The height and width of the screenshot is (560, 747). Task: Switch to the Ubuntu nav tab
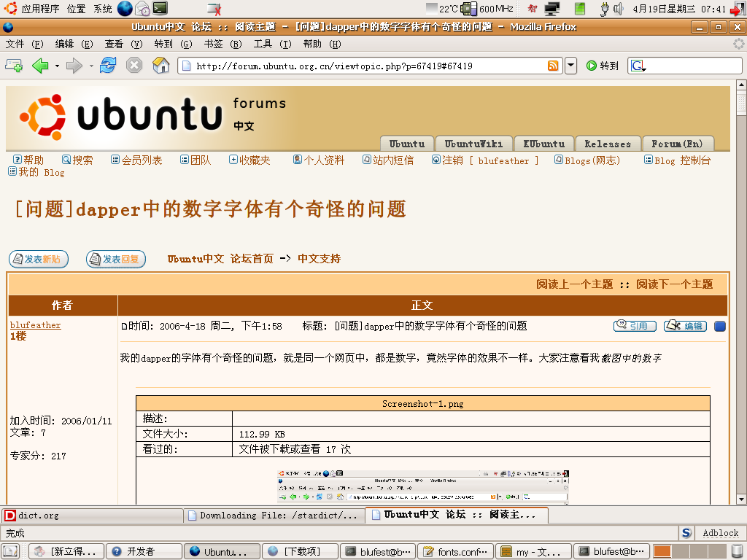(407, 144)
